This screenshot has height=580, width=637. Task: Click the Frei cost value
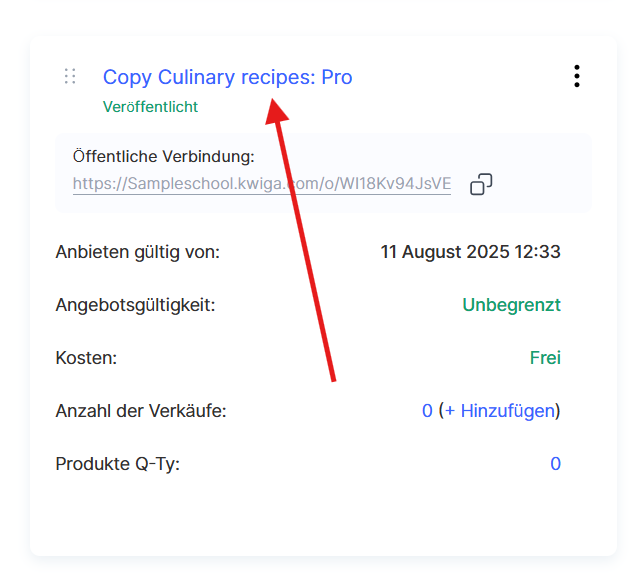pos(545,358)
